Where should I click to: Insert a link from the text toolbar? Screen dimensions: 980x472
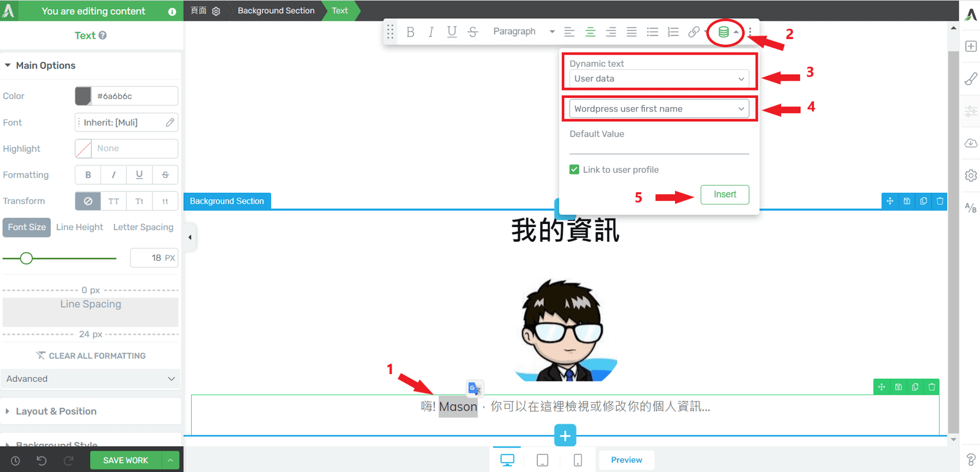[x=693, y=32]
